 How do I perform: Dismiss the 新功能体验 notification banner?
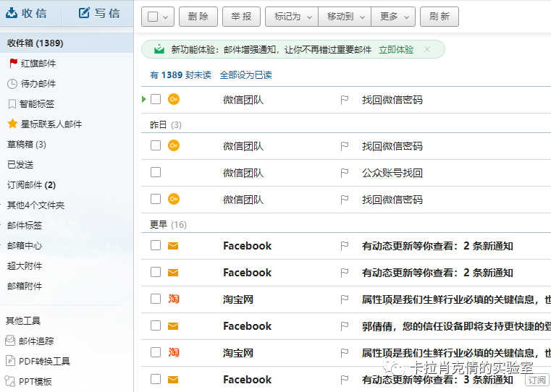click(x=427, y=50)
